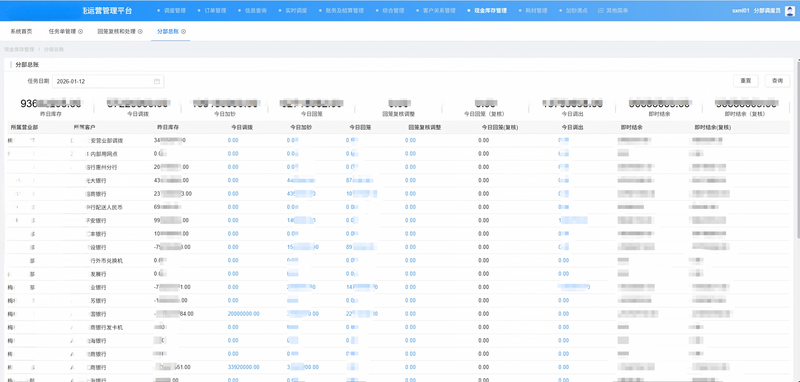Switch to the 任务单管理 tab
This screenshot has height=382, width=800.
(x=62, y=32)
